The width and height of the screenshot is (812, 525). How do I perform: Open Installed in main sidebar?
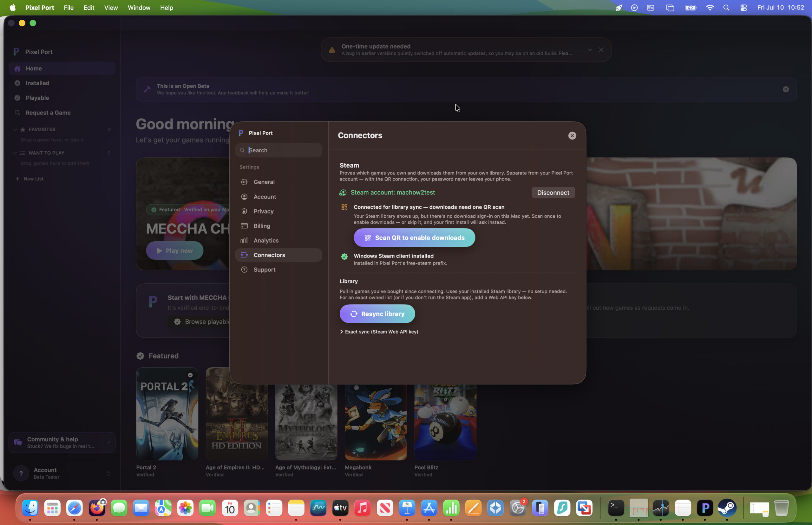coord(62,83)
